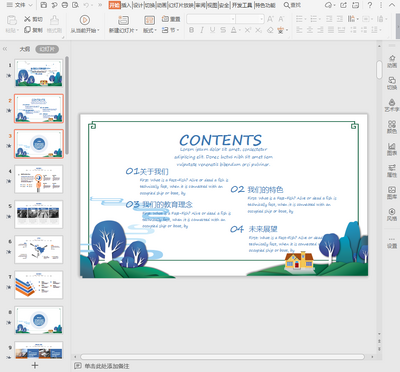Toggle Bold formatting (B)
The image size is (400, 372).
191,30
